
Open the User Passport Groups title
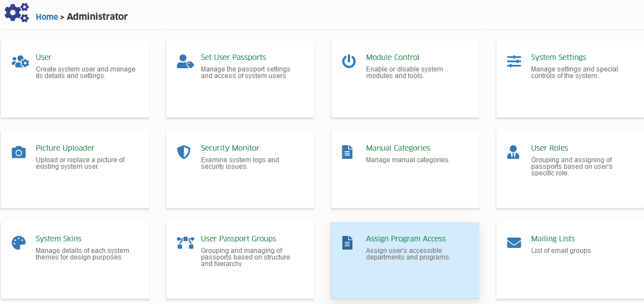[x=238, y=239]
